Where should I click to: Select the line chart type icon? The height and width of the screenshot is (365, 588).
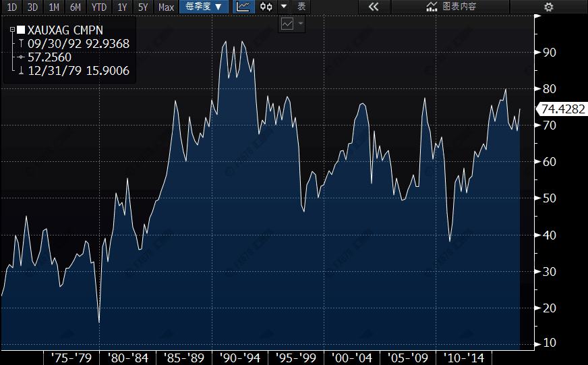pos(243,6)
